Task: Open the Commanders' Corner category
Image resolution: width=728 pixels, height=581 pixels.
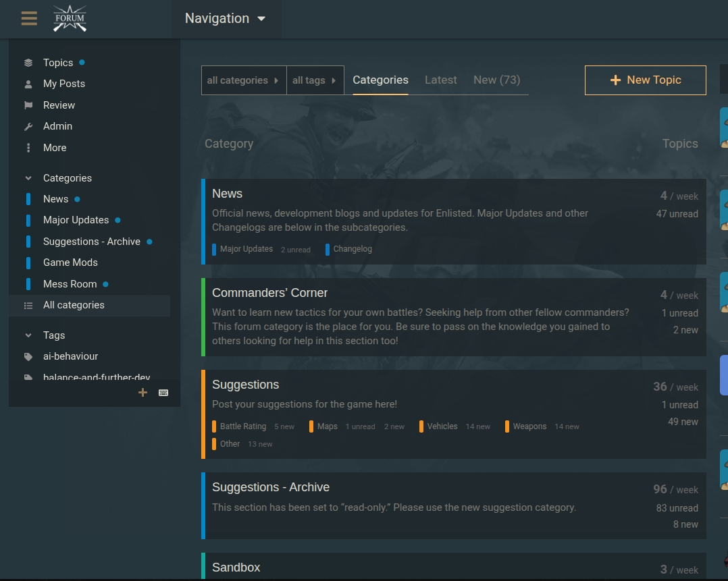Action: coord(269,293)
